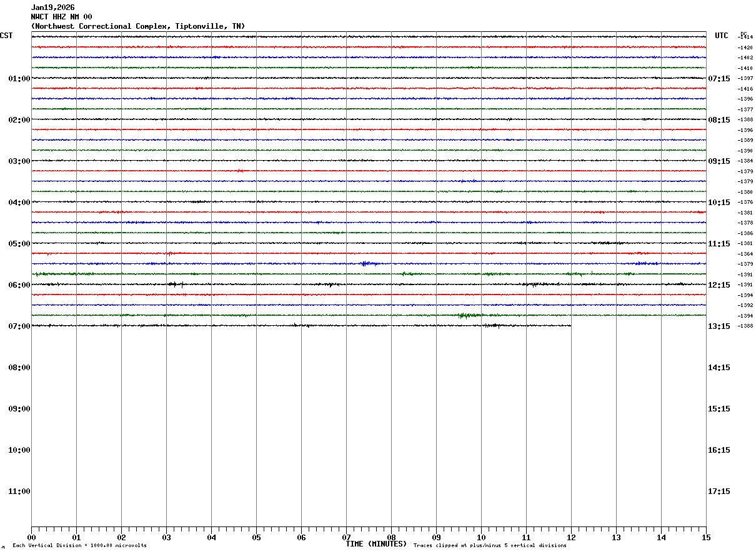Click the UTC time label '10:15'
756x554 pixels.
pos(719,203)
